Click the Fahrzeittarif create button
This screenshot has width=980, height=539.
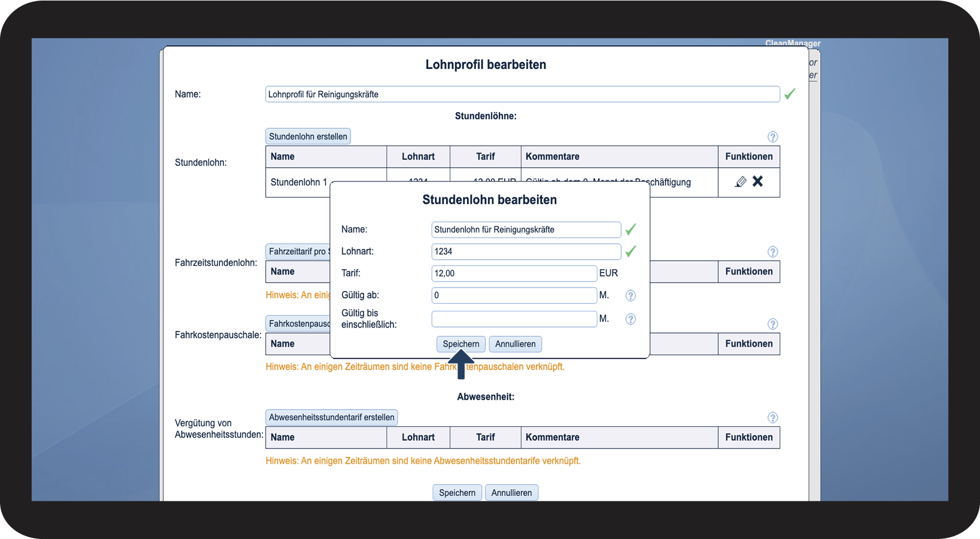298,251
